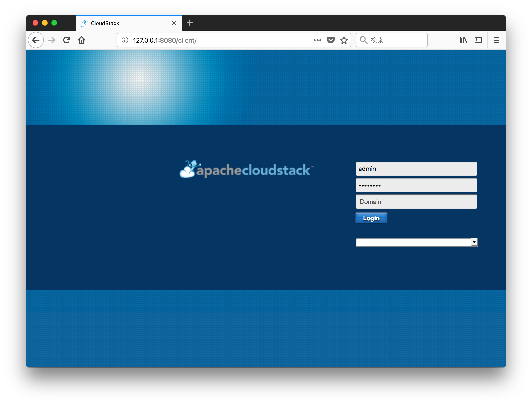Toggle the browser sidebar

click(x=478, y=40)
